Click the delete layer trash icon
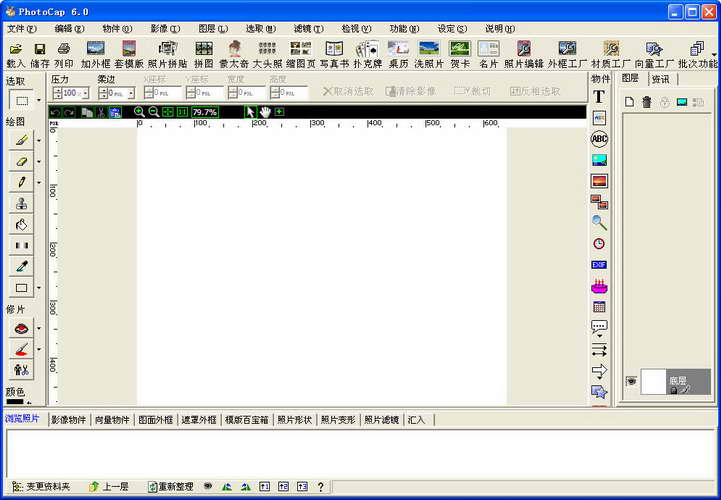The height and width of the screenshot is (500, 721). pos(647,102)
